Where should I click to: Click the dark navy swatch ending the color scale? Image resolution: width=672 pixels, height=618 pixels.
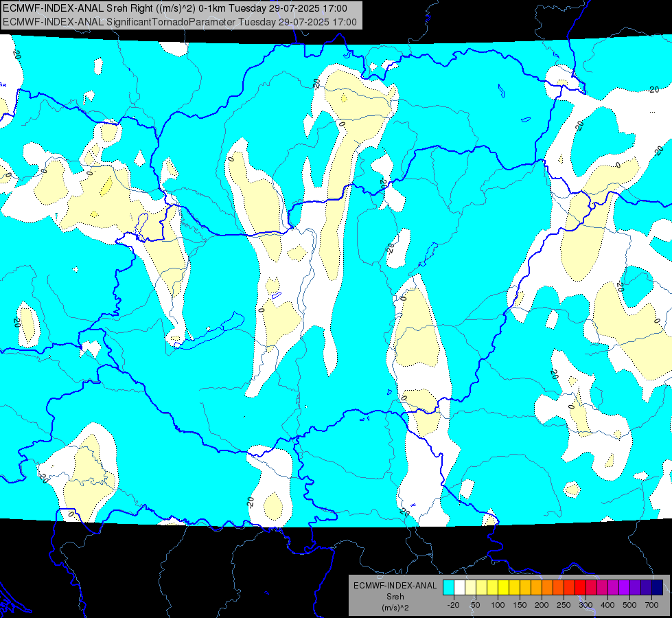[x=658, y=587]
